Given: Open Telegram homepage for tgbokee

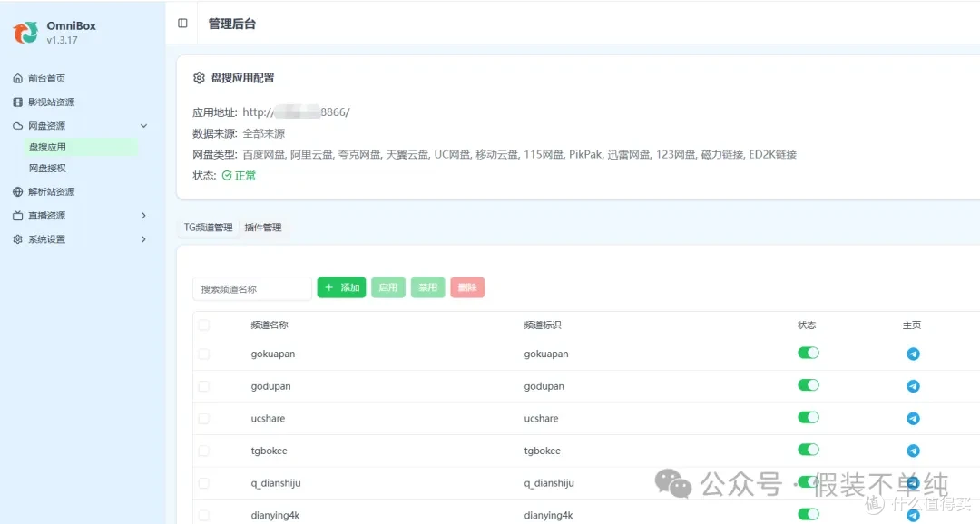Looking at the screenshot, I should (913, 451).
